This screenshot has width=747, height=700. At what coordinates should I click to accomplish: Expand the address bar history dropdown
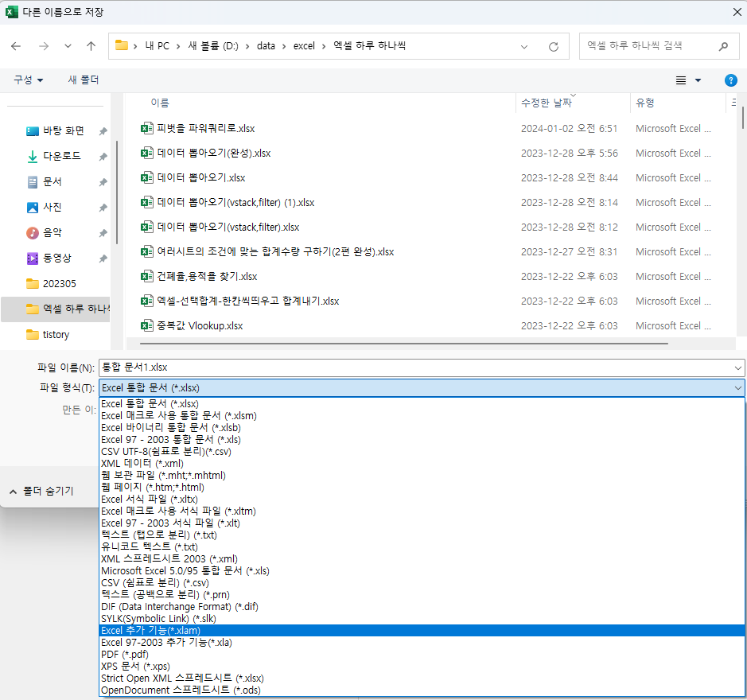(524, 47)
